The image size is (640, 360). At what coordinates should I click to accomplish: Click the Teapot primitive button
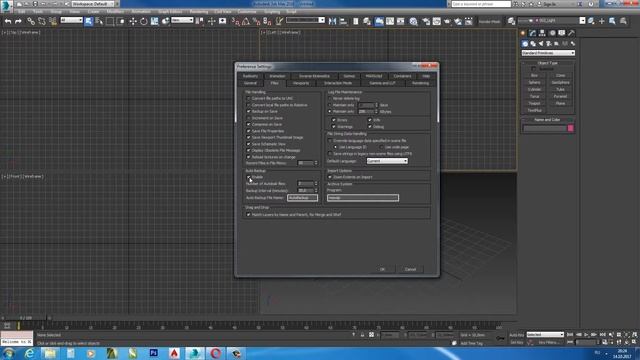534,103
